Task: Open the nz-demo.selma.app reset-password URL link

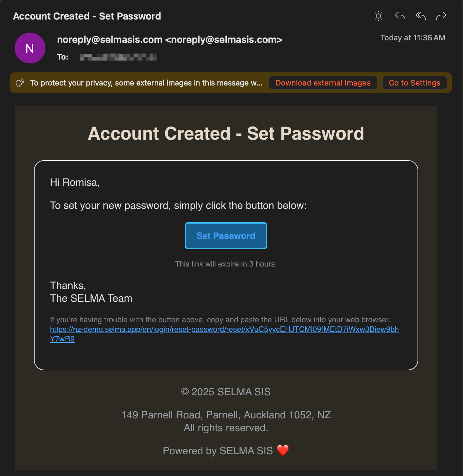Action: (x=224, y=330)
